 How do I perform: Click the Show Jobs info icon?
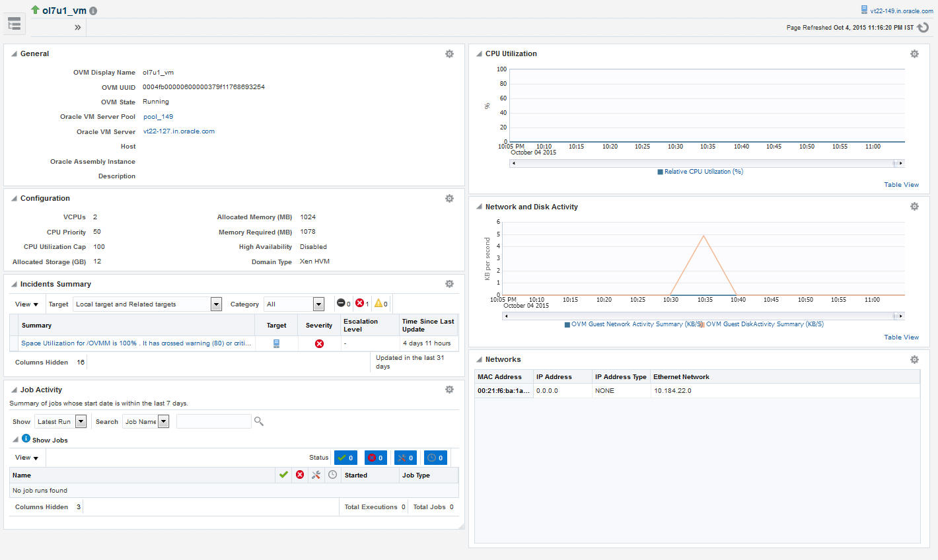click(x=26, y=438)
